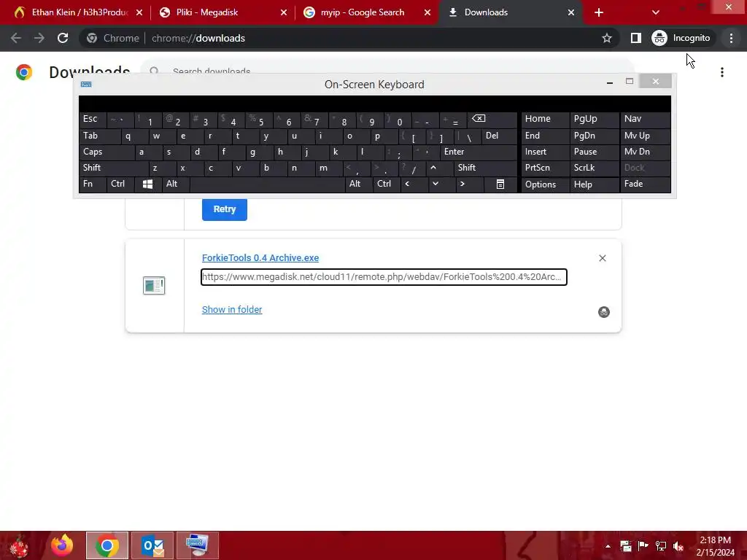Open a new tab with plus button
Image resolution: width=747 pixels, height=560 pixels.
[599, 12]
